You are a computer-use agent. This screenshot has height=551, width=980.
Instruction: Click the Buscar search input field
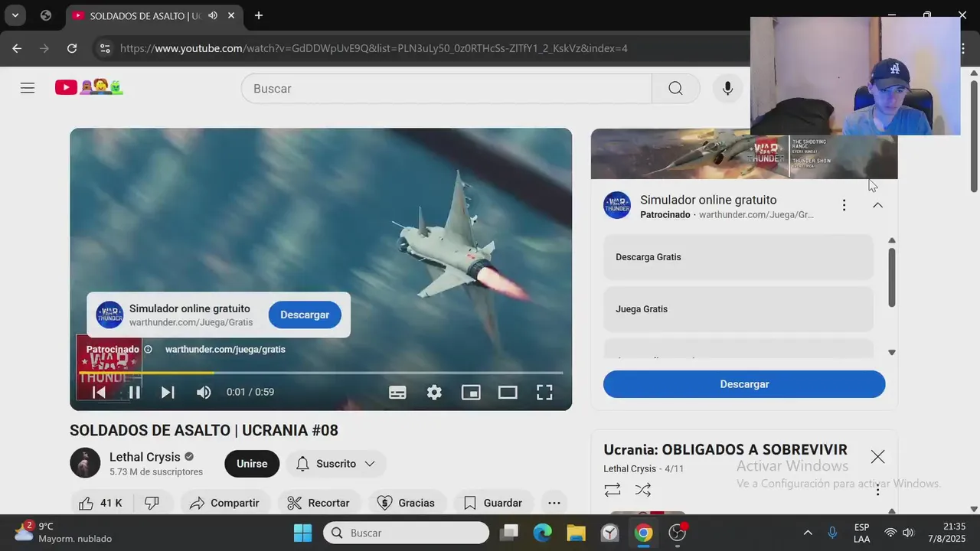(x=446, y=89)
